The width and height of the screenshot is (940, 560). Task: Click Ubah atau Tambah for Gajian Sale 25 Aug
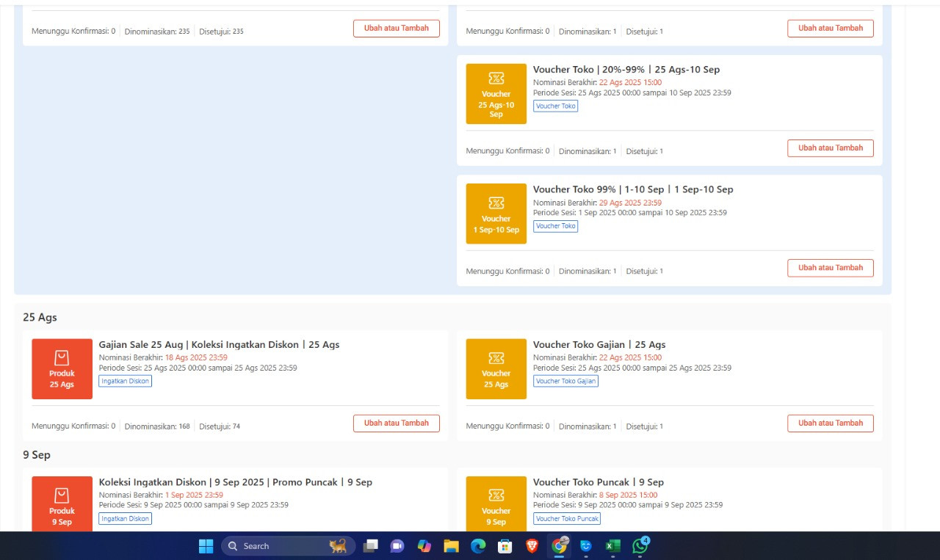[x=397, y=423]
